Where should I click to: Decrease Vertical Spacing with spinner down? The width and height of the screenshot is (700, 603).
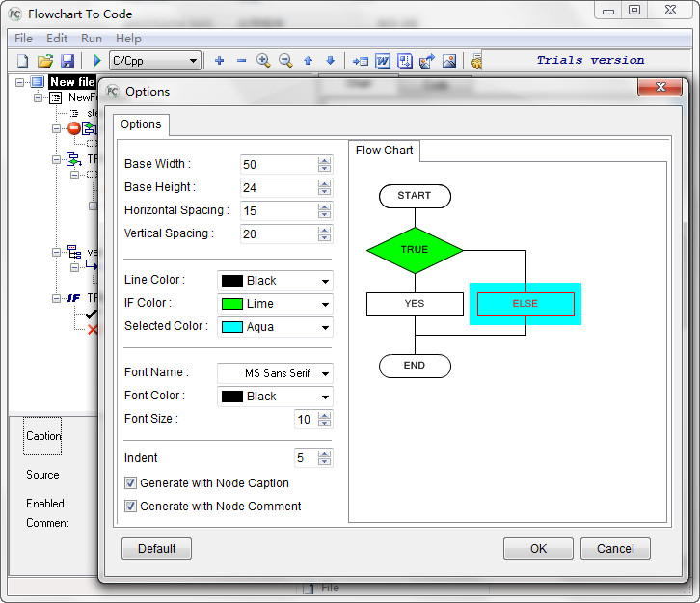325,238
